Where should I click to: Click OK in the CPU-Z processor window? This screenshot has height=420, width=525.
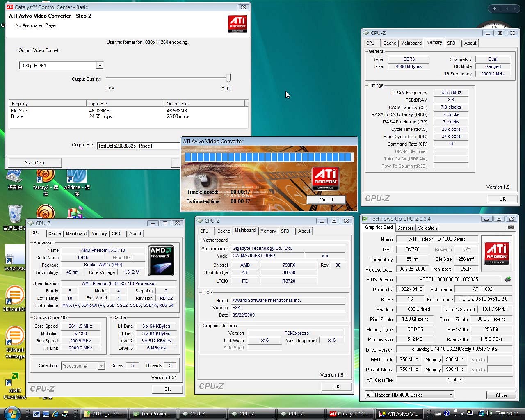point(167,389)
